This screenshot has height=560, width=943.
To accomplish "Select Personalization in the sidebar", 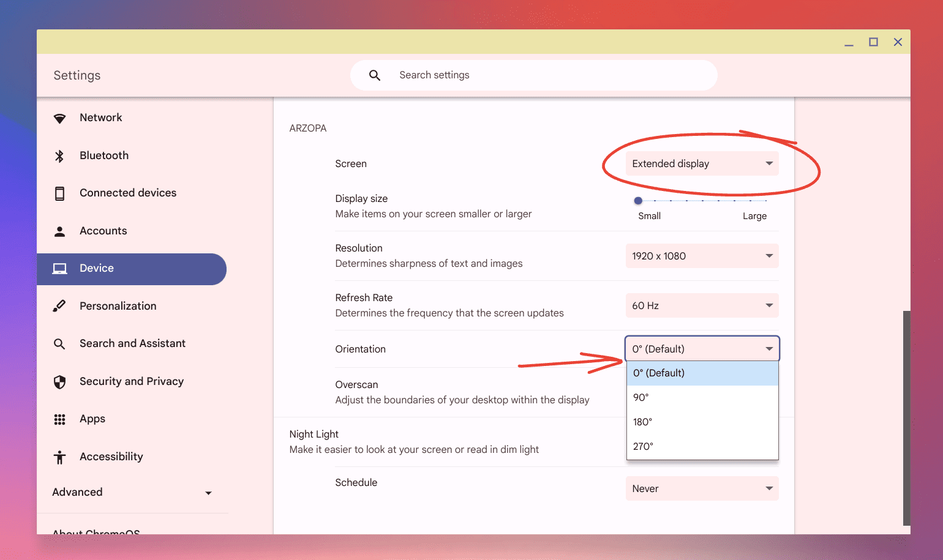I will tap(132, 306).
